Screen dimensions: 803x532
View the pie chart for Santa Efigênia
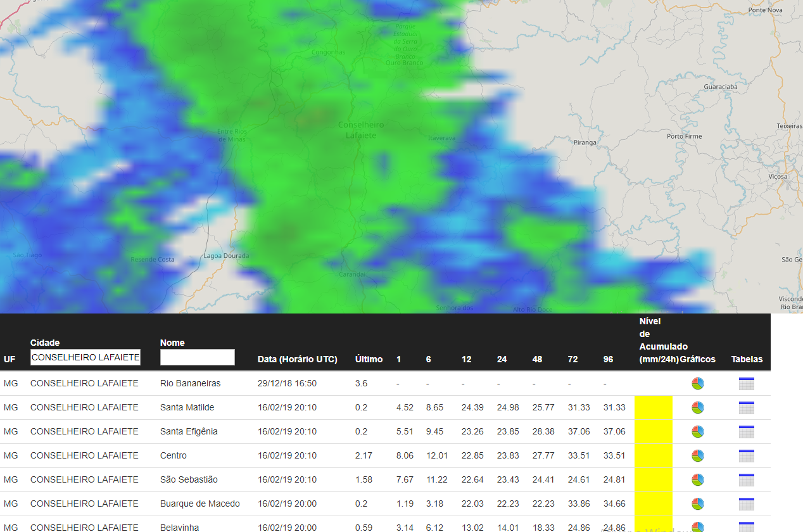coord(697,432)
